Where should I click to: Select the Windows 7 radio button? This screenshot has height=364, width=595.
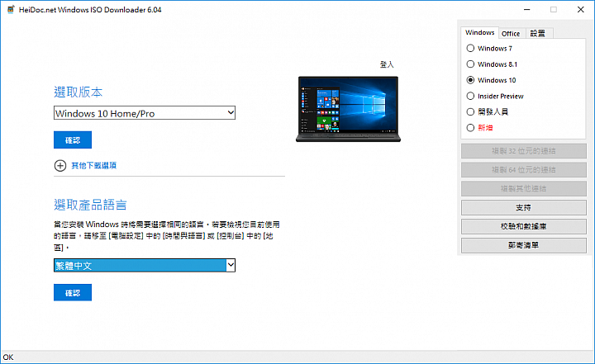(x=470, y=48)
